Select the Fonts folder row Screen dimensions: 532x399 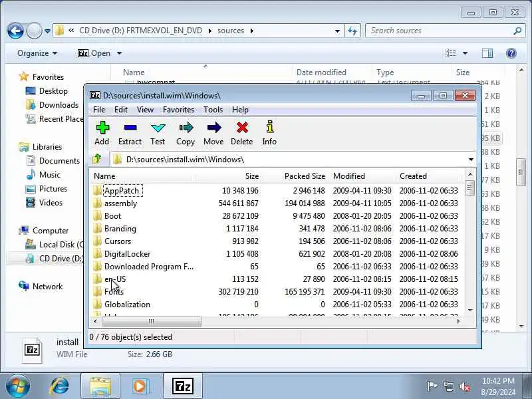coord(275,292)
